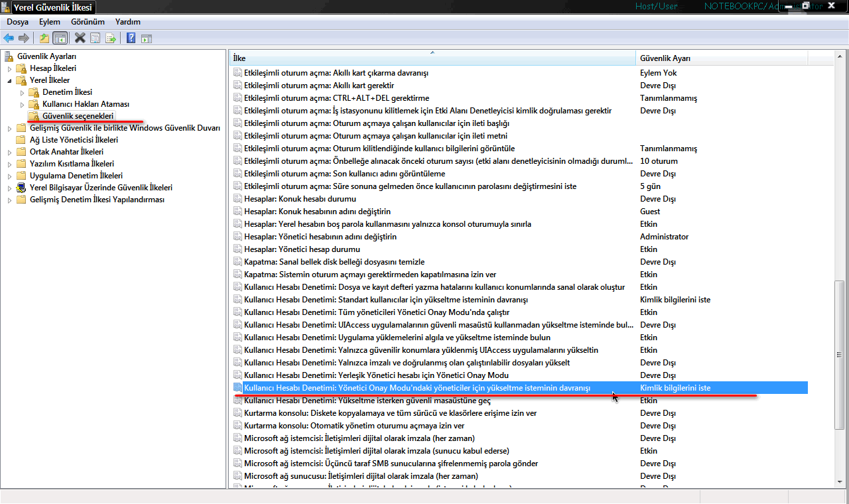Click the icon beside Yerel Bilgisayar Üzerinde Güvenlik İlkeleri
This screenshot has height=504, width=849.
tap(21, 188)
